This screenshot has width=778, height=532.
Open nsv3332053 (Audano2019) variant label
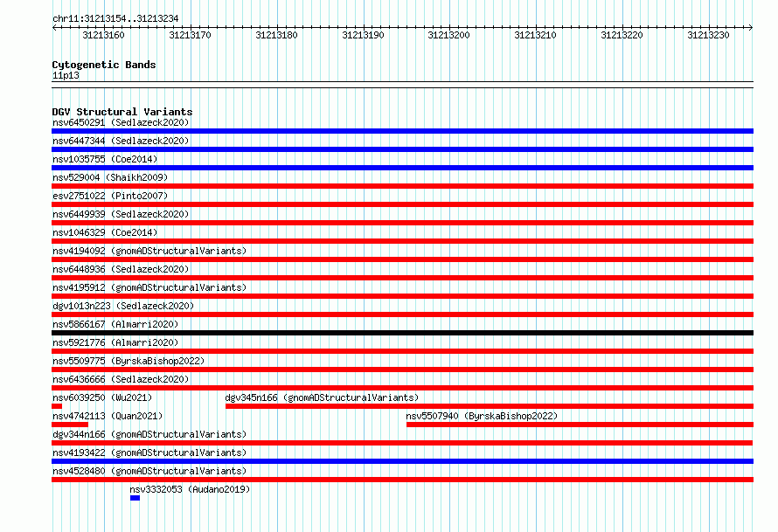190,489
